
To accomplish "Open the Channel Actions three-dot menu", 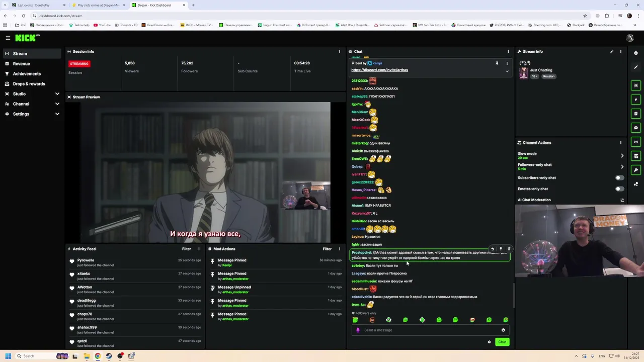I will (x=620, y=142).
